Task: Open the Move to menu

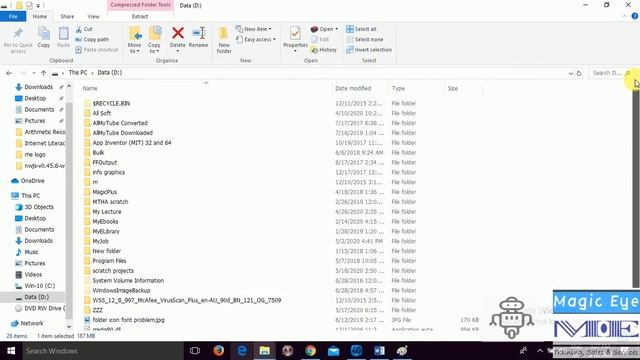Action: click(x=134, y=40)
